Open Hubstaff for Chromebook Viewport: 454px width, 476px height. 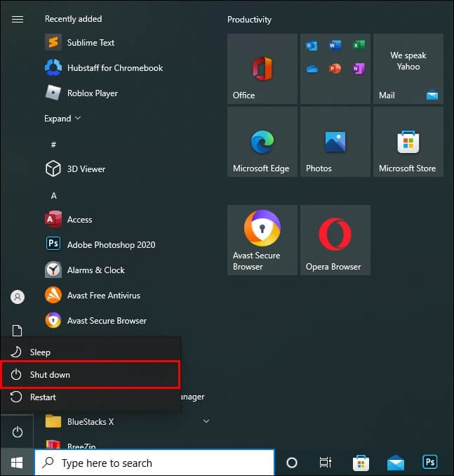point(114,68)
